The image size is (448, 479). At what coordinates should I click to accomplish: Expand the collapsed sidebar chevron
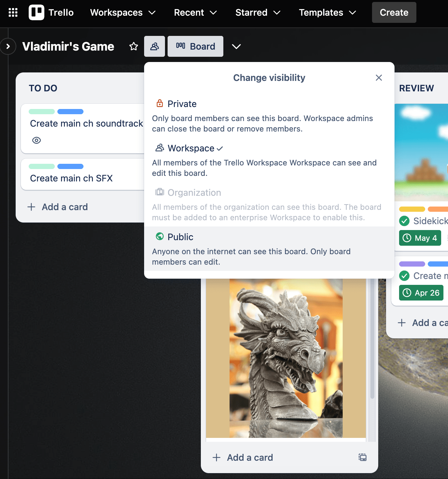(8, 46)
